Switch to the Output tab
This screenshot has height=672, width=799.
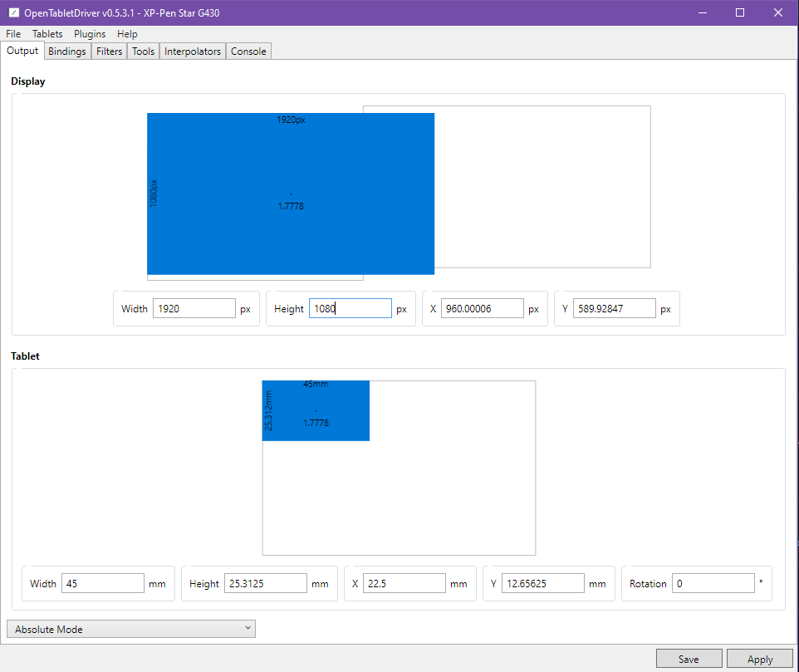pos(22,51)
